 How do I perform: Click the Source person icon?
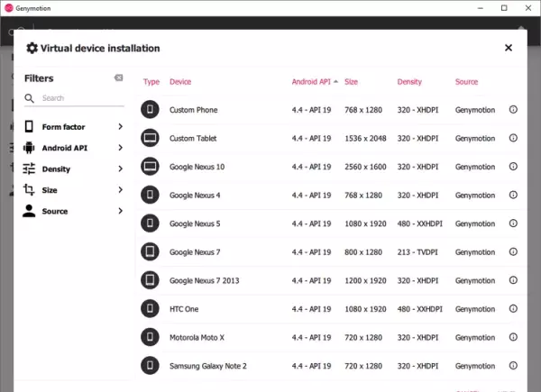pos(29,211)
